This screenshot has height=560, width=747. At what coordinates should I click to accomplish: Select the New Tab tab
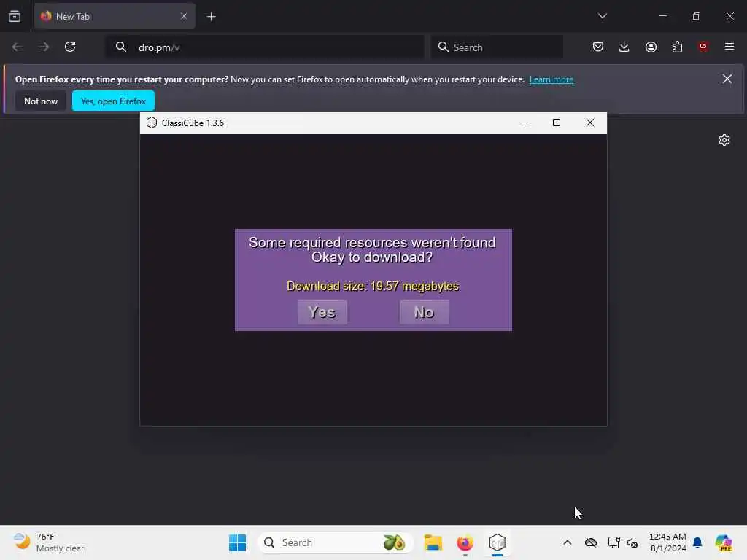[x=115, y=16]
